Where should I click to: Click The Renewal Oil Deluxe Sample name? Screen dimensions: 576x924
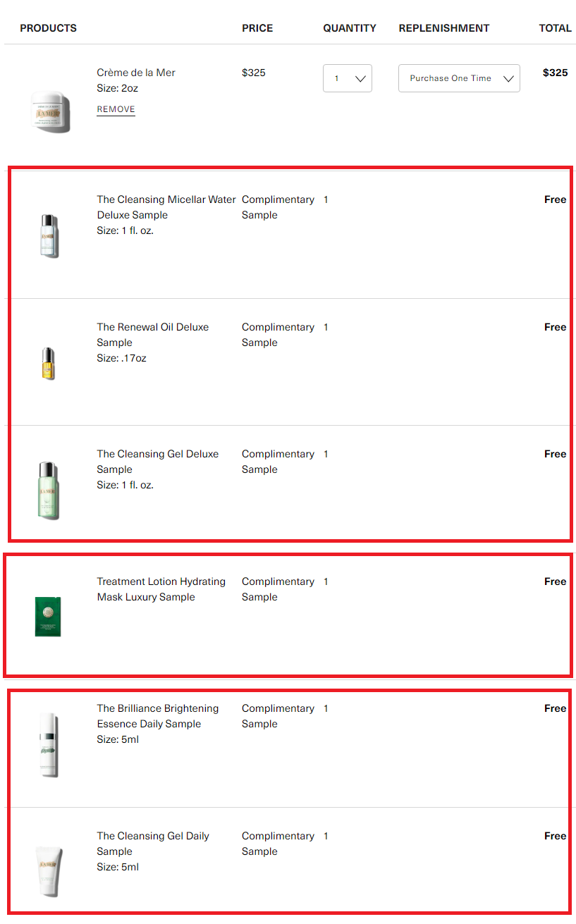coord(152,334)
